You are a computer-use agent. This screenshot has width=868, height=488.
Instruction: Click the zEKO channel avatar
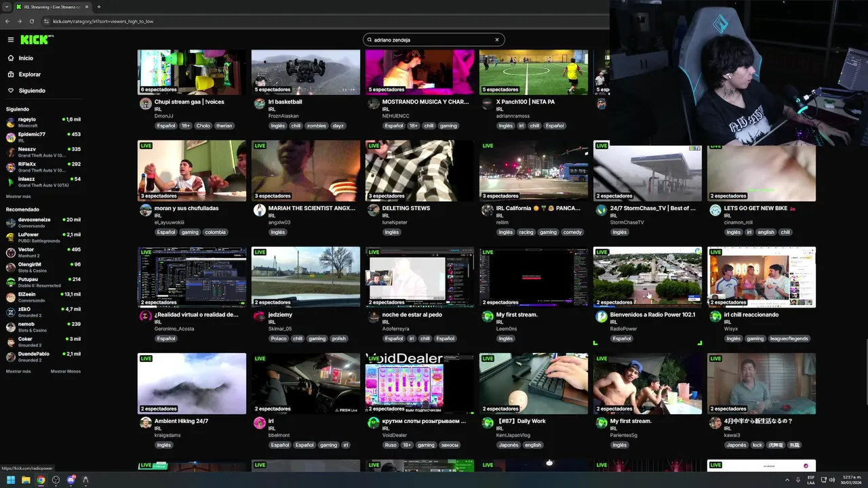pyautogui.click(x=11, y=312)
